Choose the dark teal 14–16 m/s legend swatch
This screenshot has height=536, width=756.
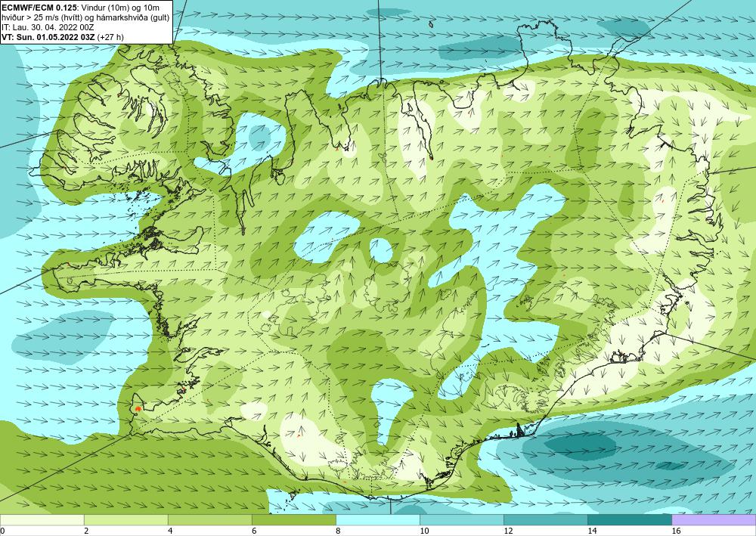click(629, 519)
